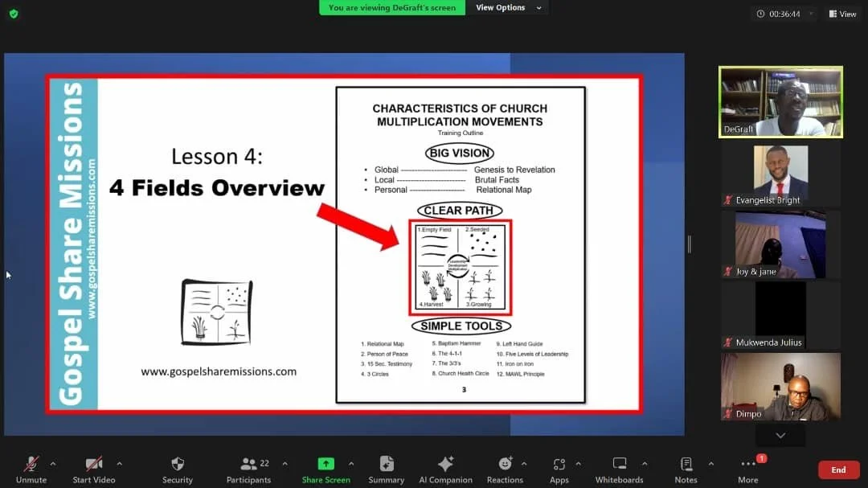Click '1. Relational Map' list item
This screenshot has height=488, width=868.
pos(383,344)
